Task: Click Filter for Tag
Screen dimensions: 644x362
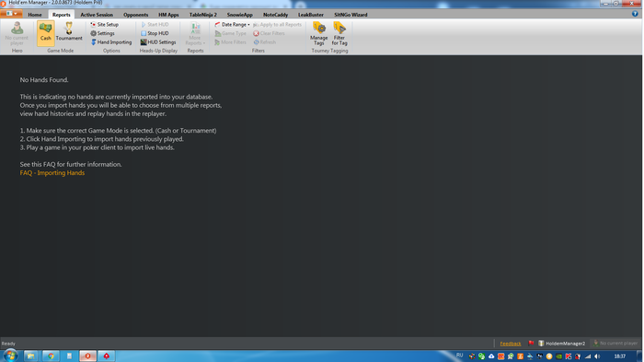Action: [339, 34]
